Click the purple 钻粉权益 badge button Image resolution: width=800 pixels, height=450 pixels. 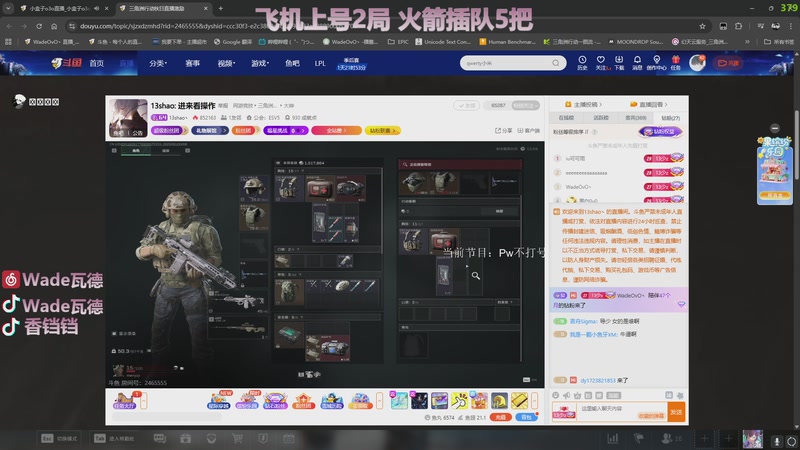click(x=660, y=132)
